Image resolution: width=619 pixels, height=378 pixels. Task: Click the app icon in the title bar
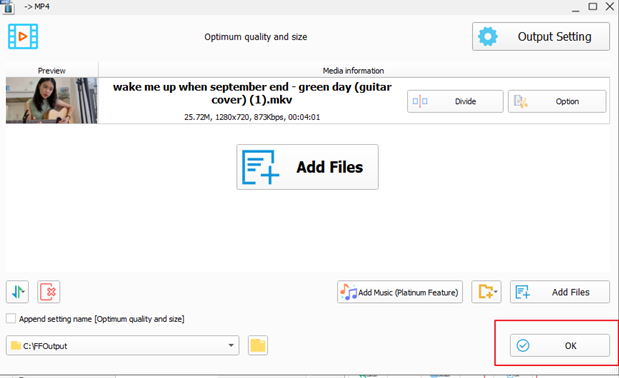8,7
